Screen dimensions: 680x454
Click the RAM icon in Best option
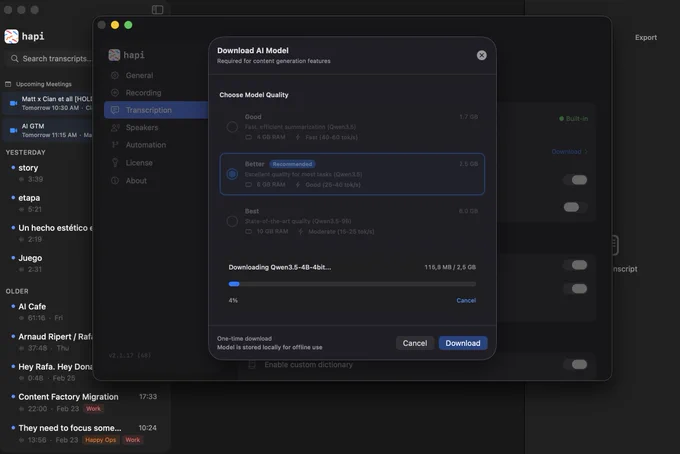(248, 232)
